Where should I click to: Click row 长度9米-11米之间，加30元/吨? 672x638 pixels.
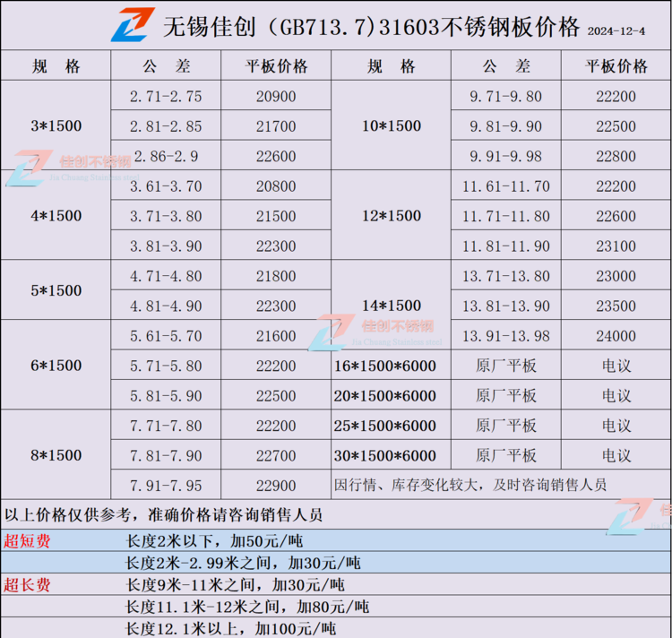tap(336, 584)
